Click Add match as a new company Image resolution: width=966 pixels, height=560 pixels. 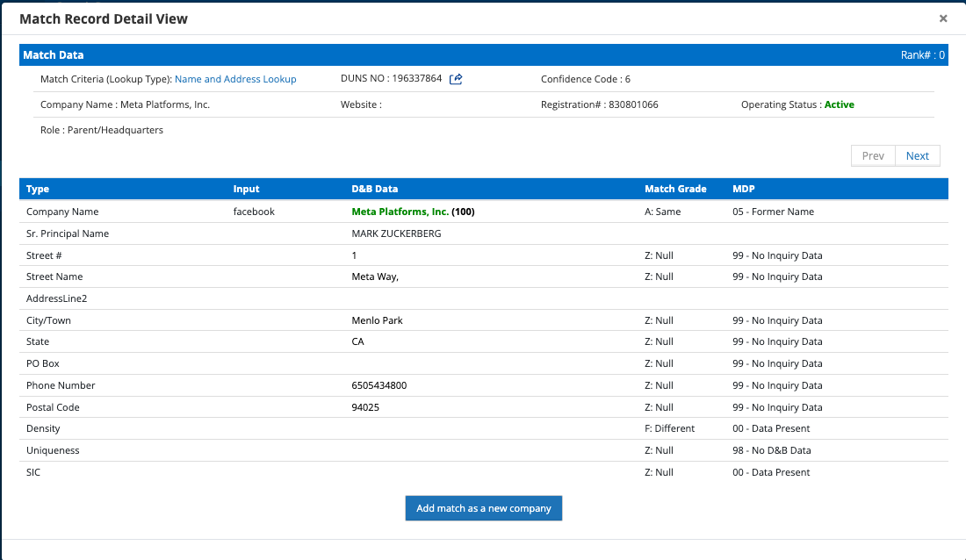tap(484, 508)
